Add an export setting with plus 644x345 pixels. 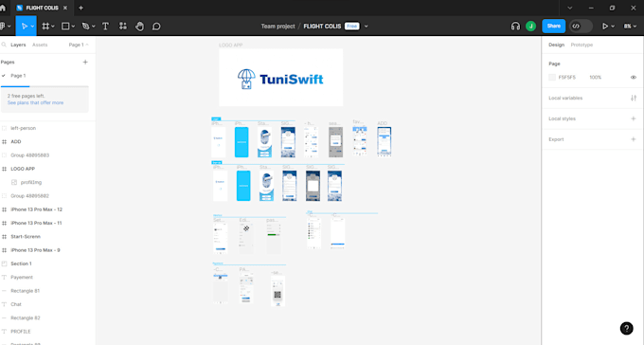click(634, 139)
